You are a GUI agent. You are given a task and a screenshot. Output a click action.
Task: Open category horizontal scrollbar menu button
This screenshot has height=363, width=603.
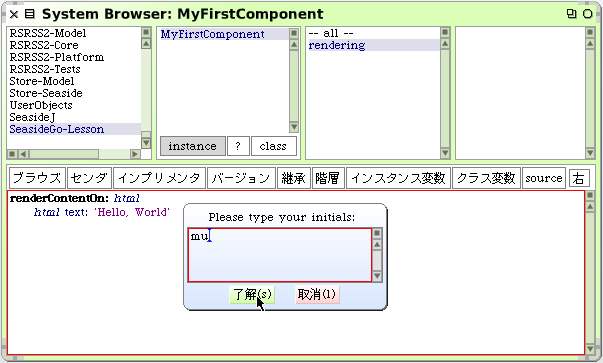[12, 154]
